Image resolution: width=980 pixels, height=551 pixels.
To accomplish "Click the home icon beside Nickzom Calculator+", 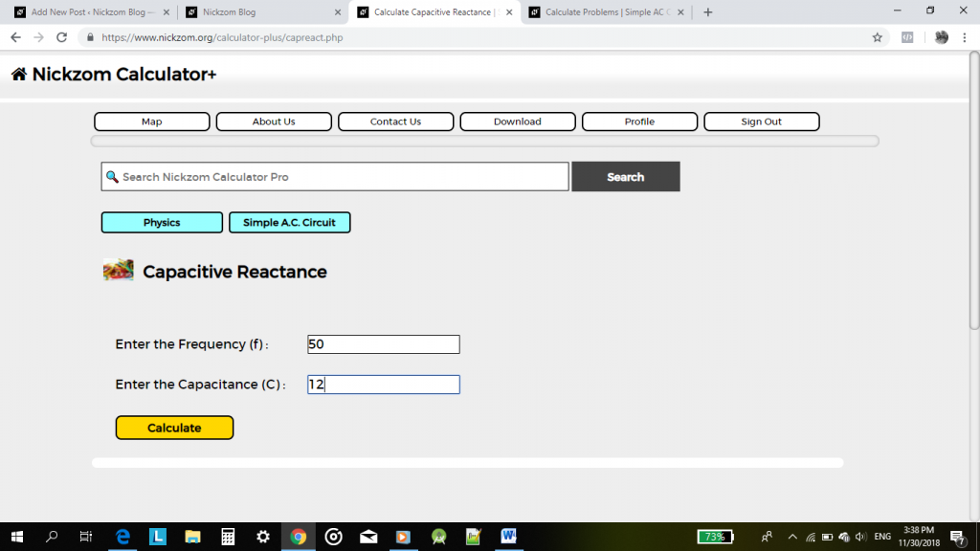I will 19,75.
